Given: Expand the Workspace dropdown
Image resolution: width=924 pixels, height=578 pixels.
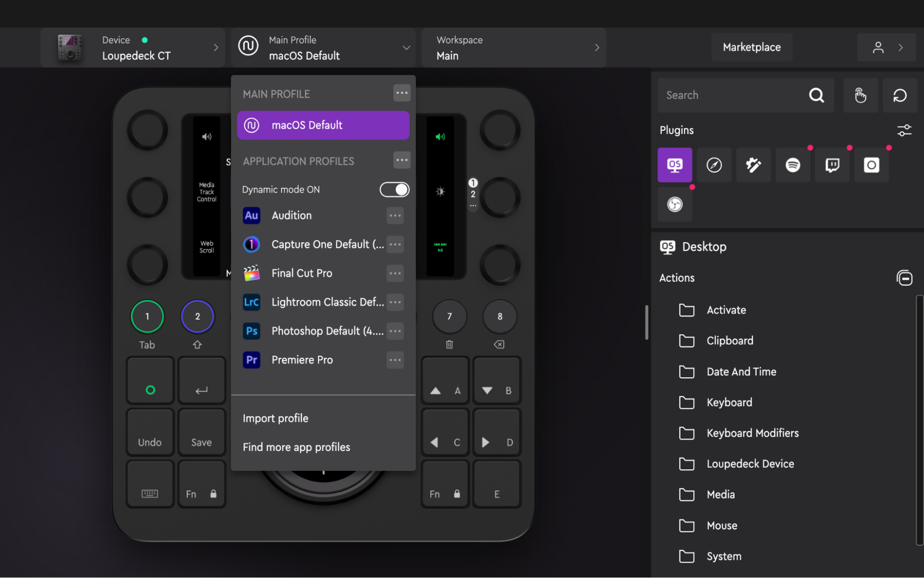Looking at the screenshot, I should click(x=596, y=47).
